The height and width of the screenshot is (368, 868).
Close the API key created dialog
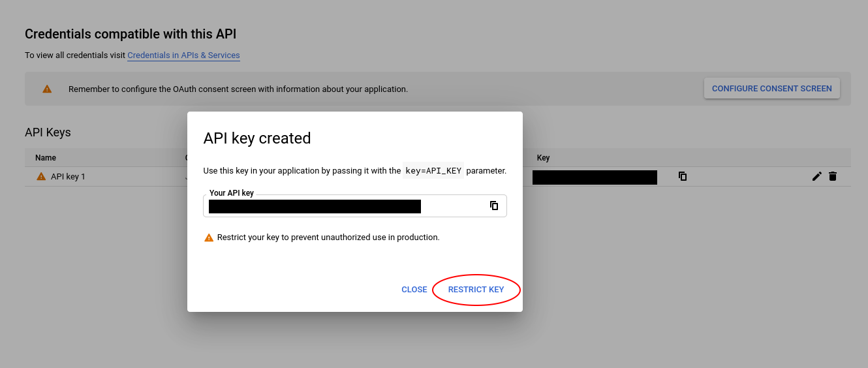[414, 290]
